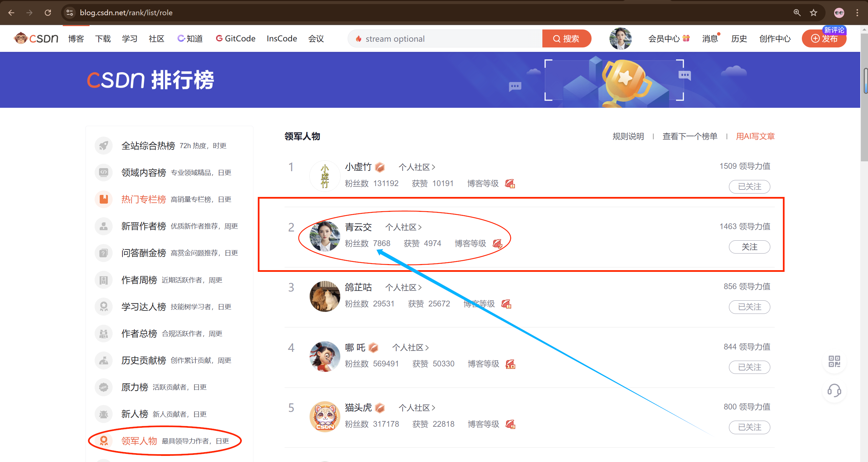Expand 个人社区 for 鸽芷咕
Viewport: 868px width, 462px height.
tap(404, 287)
